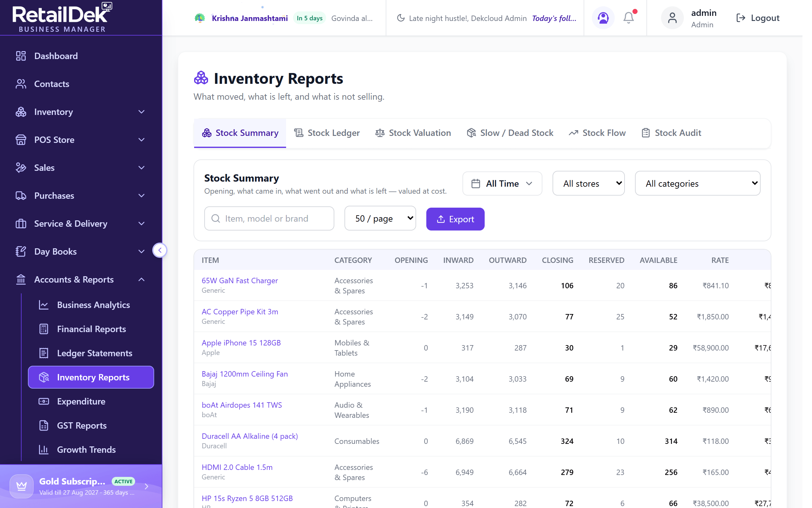Viewport: 812px width, 508px height.
Task: Open the Slow / Dead Stock tab
Action: (510, 133)
